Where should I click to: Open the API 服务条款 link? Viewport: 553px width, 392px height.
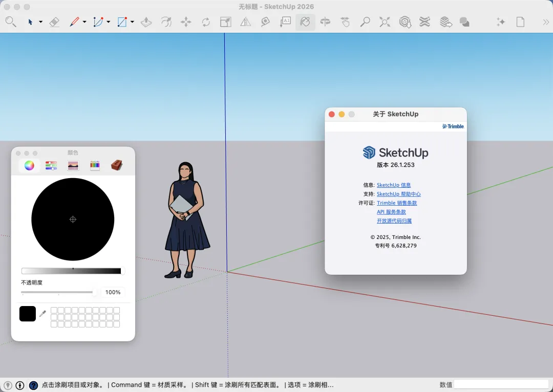[391, 212]
